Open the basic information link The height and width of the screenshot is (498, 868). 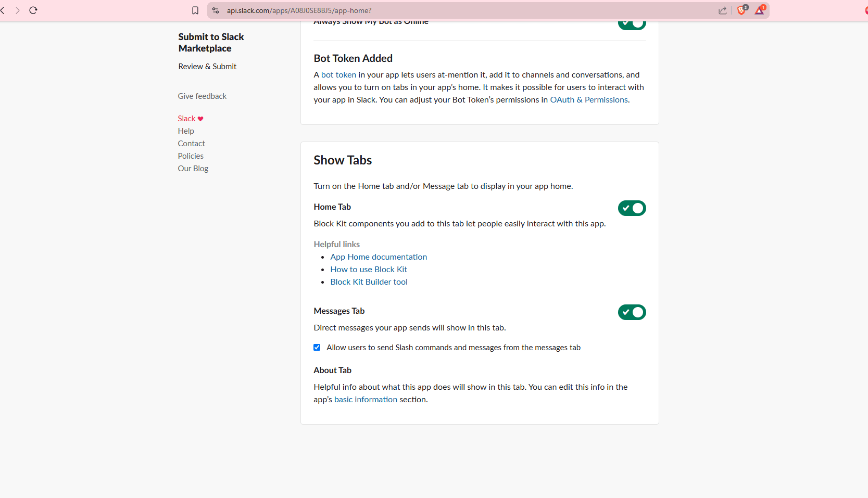366,400
